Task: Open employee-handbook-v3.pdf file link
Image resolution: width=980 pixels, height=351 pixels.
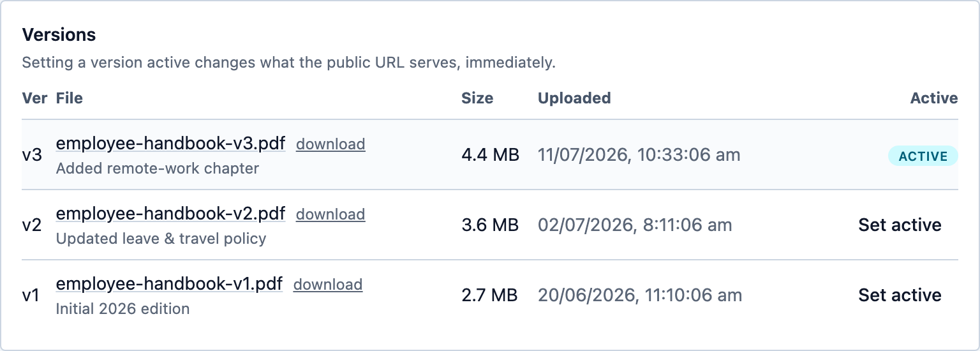Action: point(170,143)
